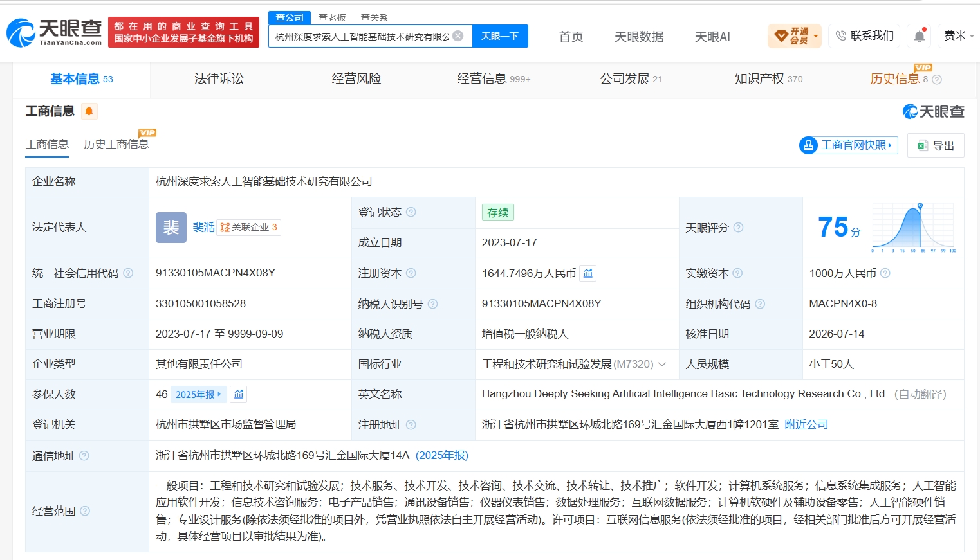Screen dimensions: 980x560
Task: Click the (2025年报) link after 通信地址
Action: point(442,456)
